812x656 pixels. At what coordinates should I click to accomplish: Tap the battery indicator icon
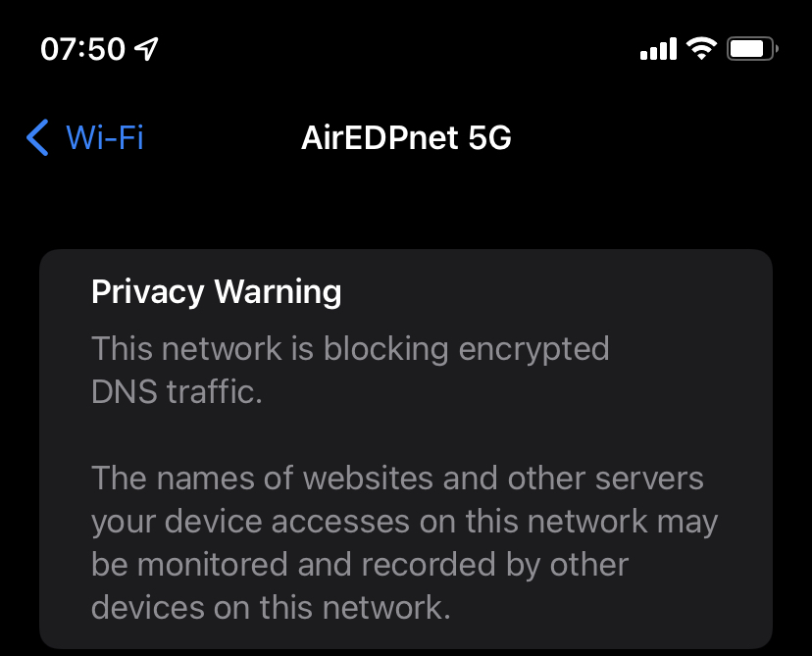coord(752,48)
